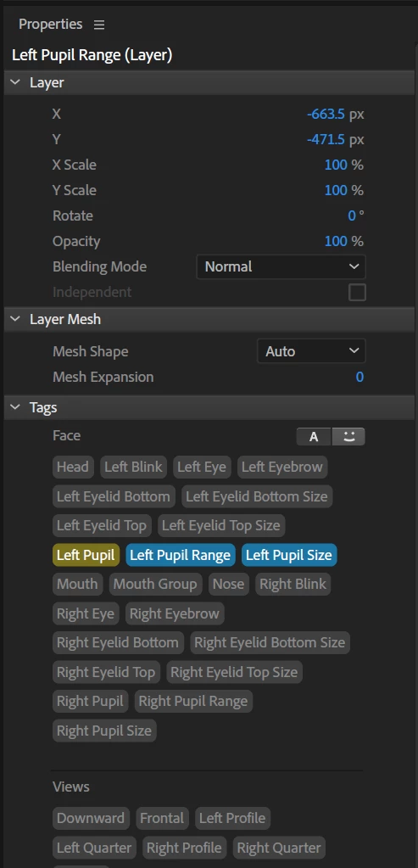
Task: Click the 'Views' tags label
Action: tap(71, 787)
